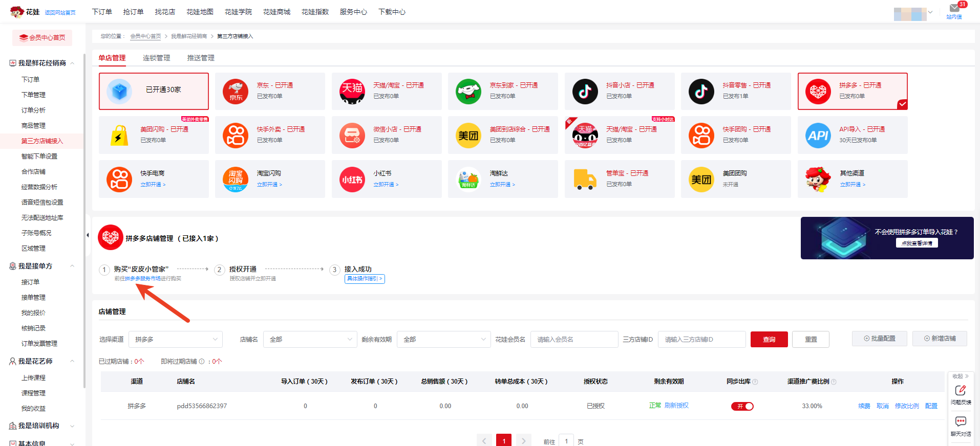Click the JD (京东) channel icon
This screenshot has width=980, height=446.
click(x=236, y=92)
